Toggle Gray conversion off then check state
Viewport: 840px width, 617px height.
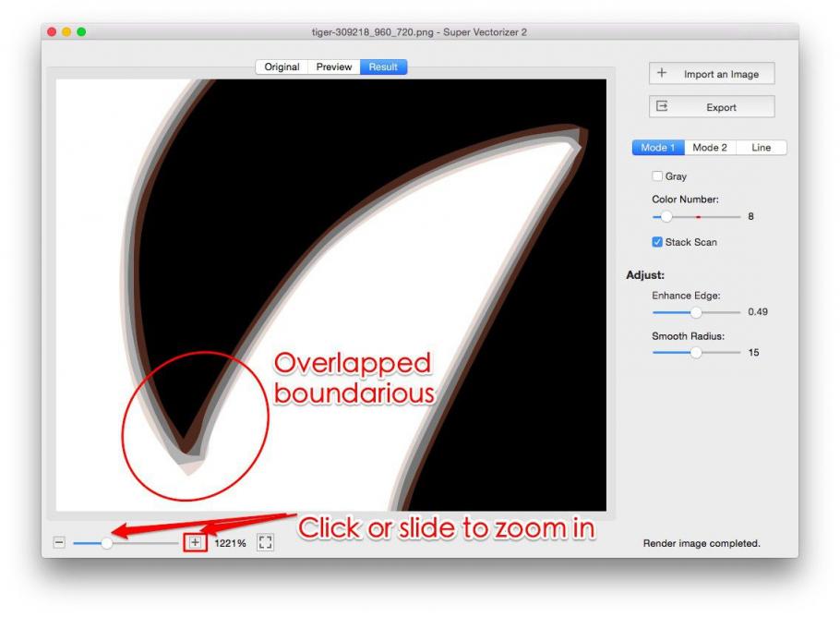(x=657, y=175)
